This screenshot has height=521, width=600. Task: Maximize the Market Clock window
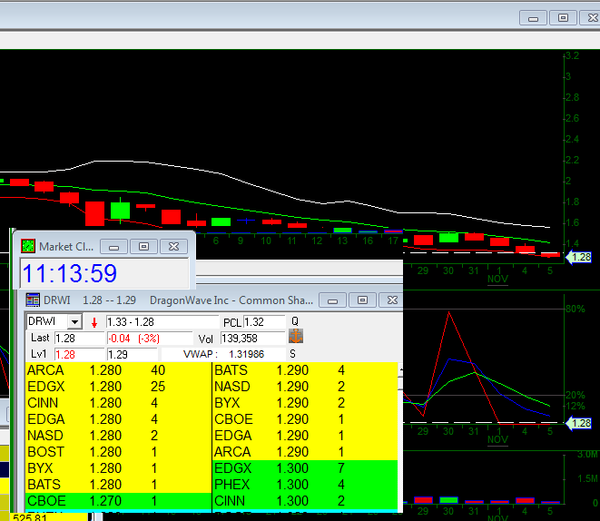pyautogui.click(x=144, y=246)
